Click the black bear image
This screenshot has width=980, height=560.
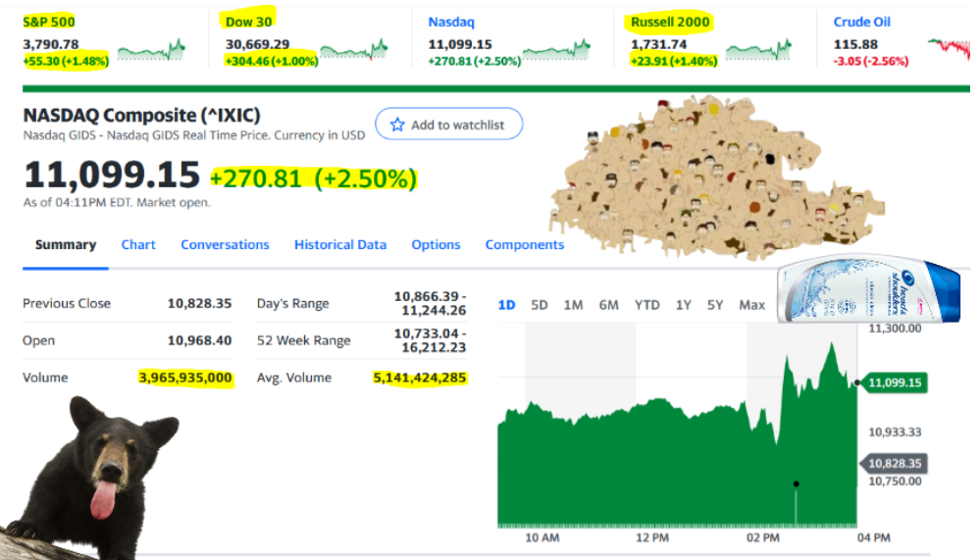click(x=90, y=479)
